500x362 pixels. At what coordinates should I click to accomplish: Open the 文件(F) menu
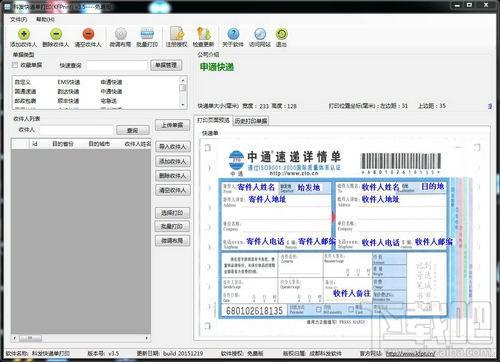[x=19, y=19]
